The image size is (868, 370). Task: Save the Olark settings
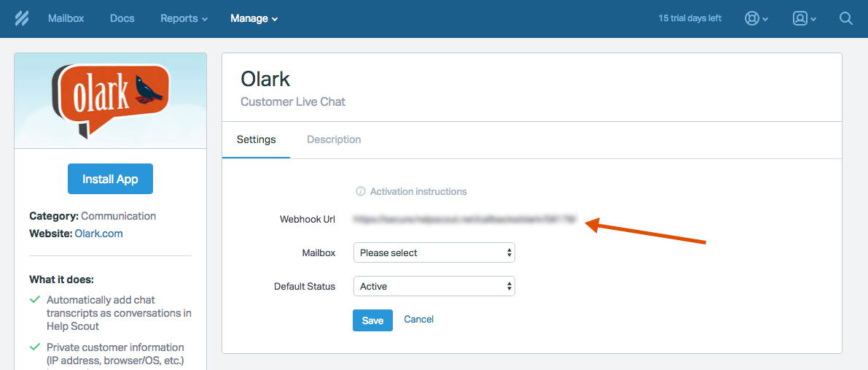(x=372, y=320)
